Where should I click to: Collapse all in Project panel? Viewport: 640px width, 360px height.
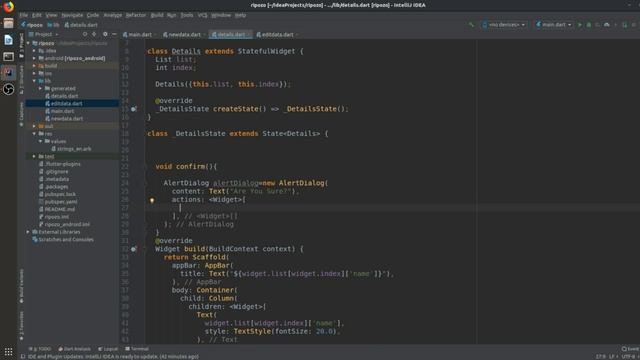(x=94, y=34)
